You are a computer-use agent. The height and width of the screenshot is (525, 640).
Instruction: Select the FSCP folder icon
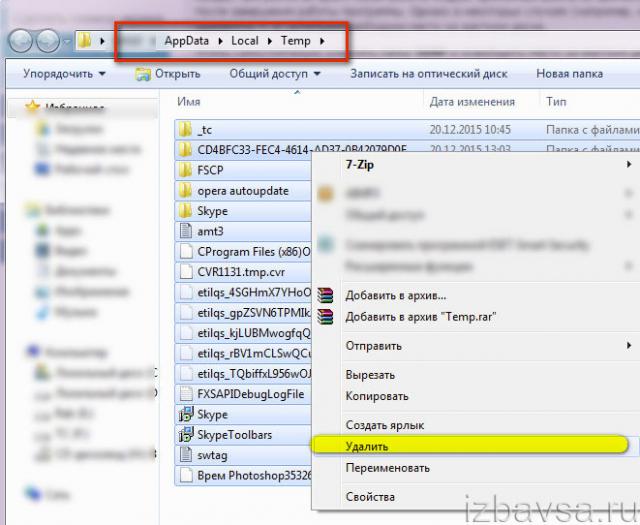[185, 170]
